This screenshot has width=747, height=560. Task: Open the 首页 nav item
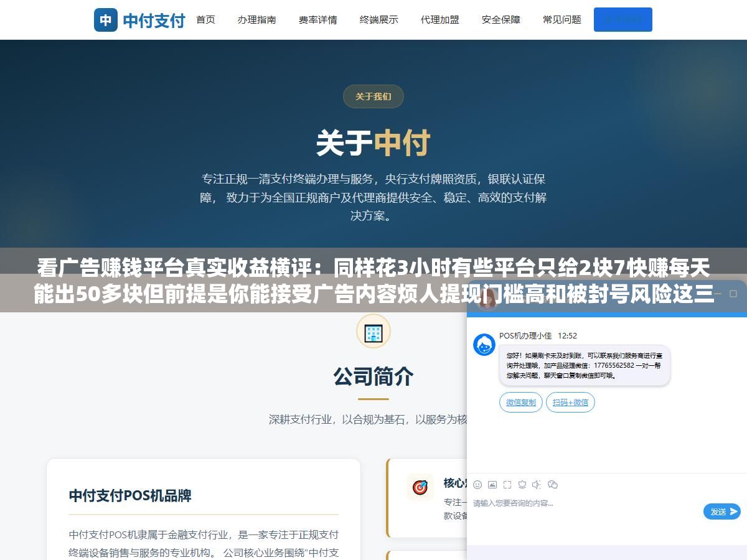coord(205,20)
